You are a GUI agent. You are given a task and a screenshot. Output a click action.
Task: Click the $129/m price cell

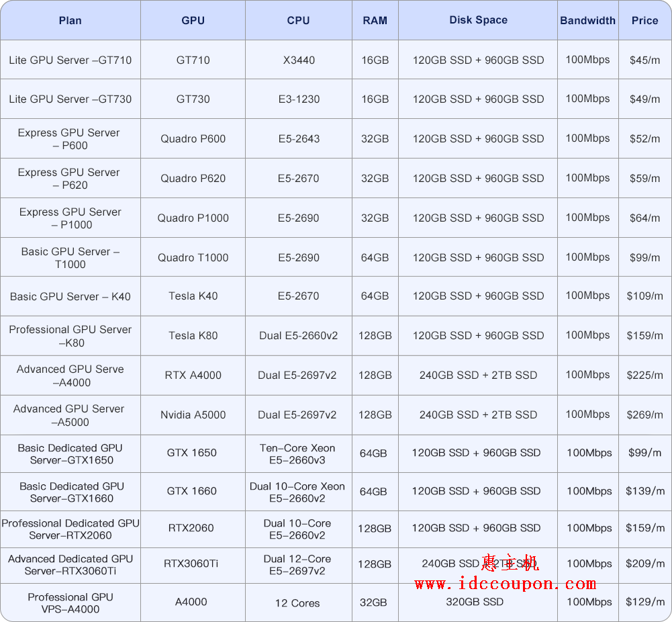(x=644, y=602)
